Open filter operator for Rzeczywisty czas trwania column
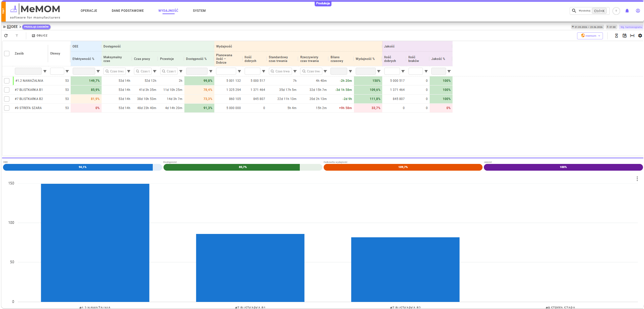Image resolution: width=644 pixels, height=309 pixels. pyautogui.click(x=325, y=71)
